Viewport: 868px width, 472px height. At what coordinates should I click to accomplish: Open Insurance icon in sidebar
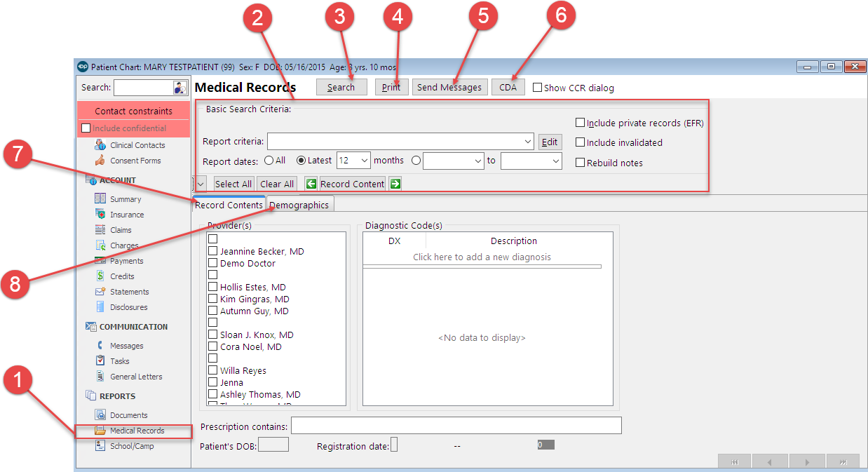100,215
